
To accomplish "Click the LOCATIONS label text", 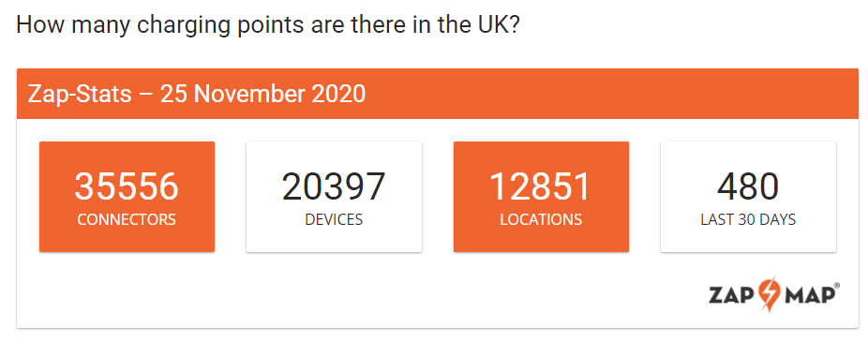I will 541,220.
